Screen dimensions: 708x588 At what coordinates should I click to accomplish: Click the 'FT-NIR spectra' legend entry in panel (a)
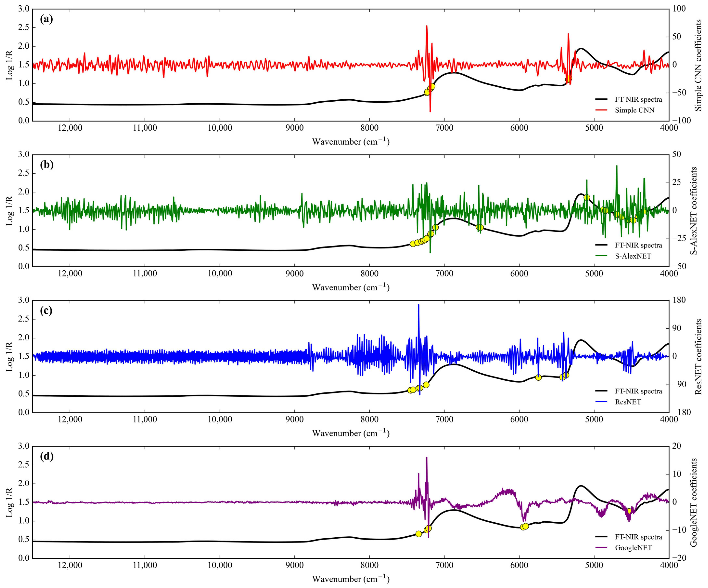coord(638,99)
